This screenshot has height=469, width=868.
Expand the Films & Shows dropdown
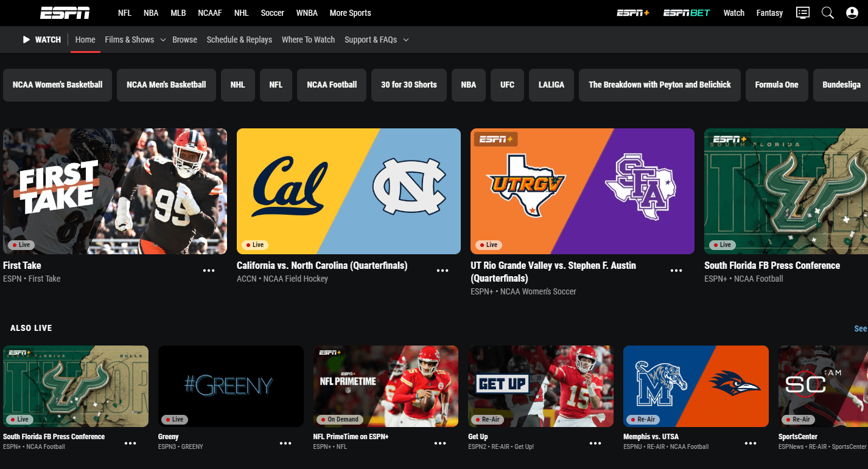(135, 40)
